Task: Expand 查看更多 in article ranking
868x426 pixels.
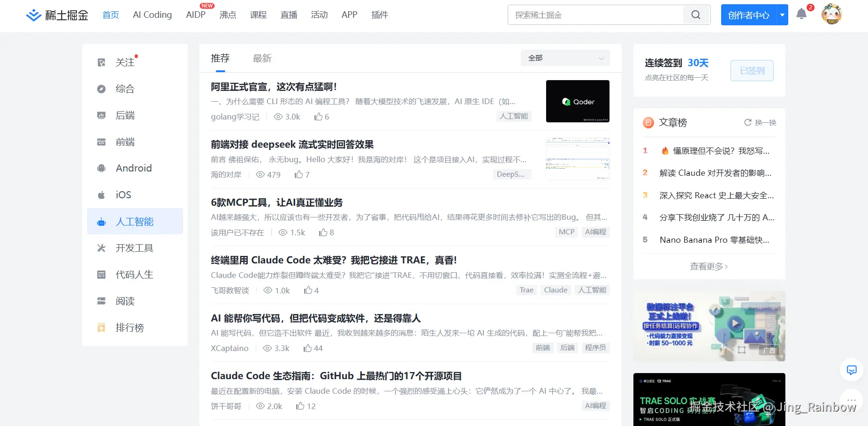Action: click(708, 266)
